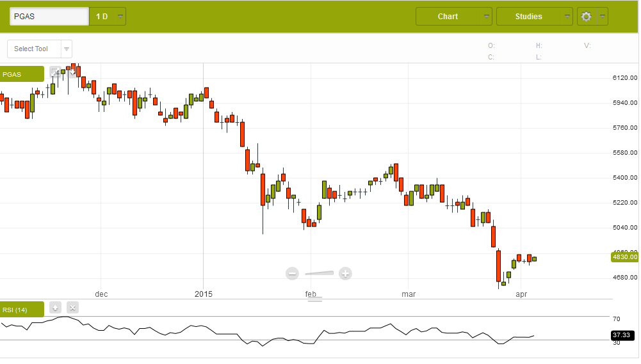641x364 pixels.
Task: Click the Studies menu button
Action: tap(528, 17)
